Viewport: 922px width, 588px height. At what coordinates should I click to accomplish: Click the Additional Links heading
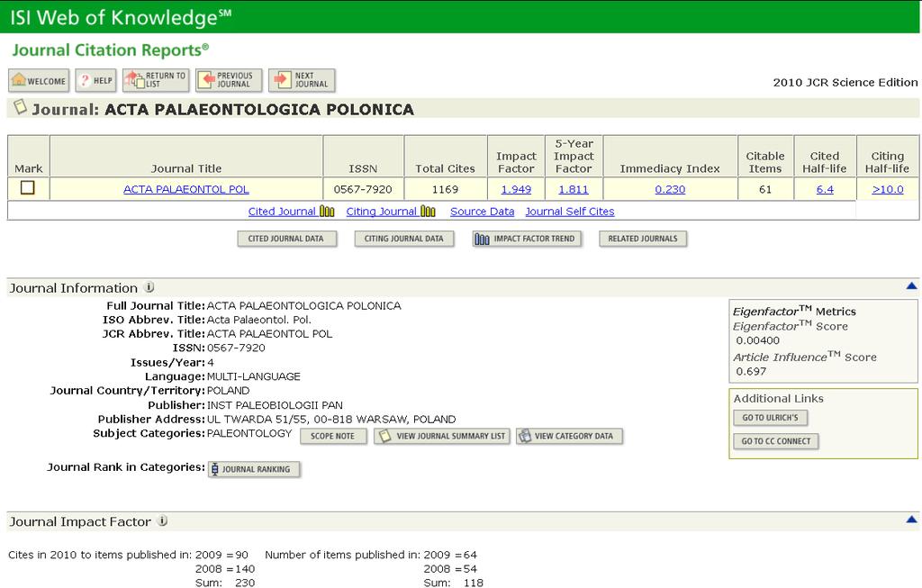pyautogui.click(x=779, y=398)
